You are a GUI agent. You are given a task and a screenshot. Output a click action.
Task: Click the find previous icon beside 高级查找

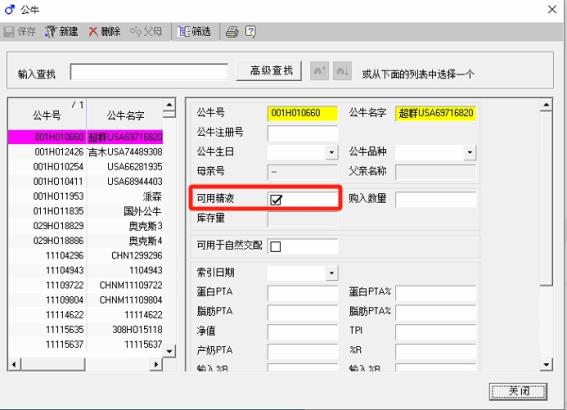coord(319,71)
